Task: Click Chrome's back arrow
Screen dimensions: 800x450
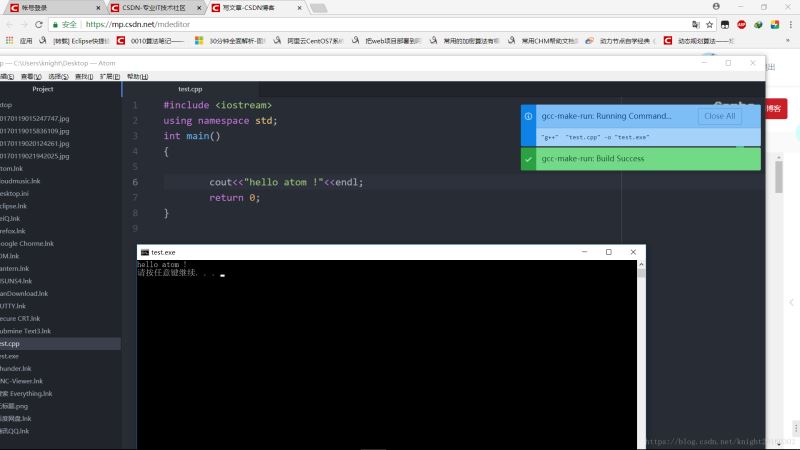Action: click(9, 24)
